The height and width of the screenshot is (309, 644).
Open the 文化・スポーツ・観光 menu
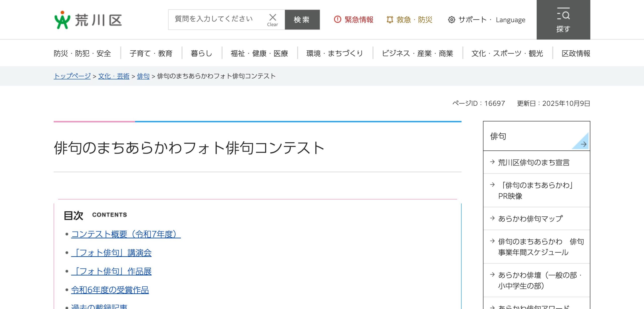pyautogui.click(x=507, y=53)
